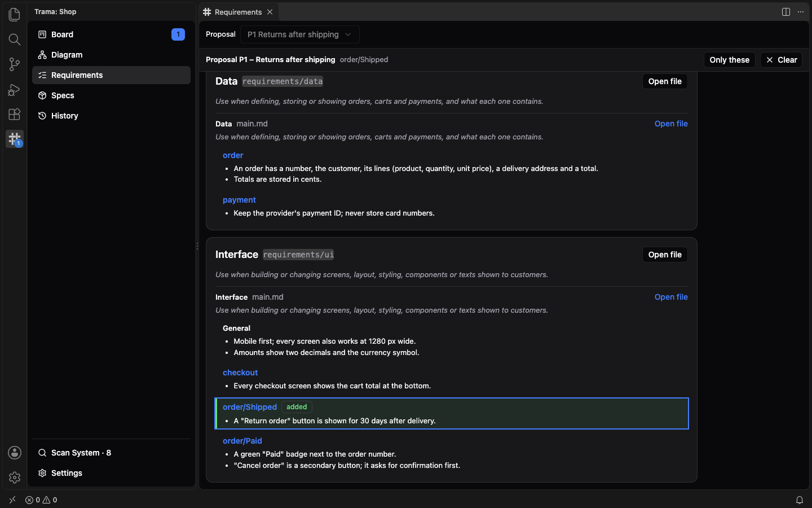Open the Accounts avatar icon
The image size is (812, 508).
point(15,453)
